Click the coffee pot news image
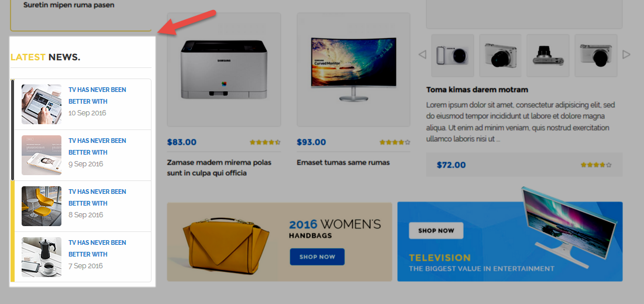Screen dimensions: 644x304 pyautogui.click(x=42, y=257)
